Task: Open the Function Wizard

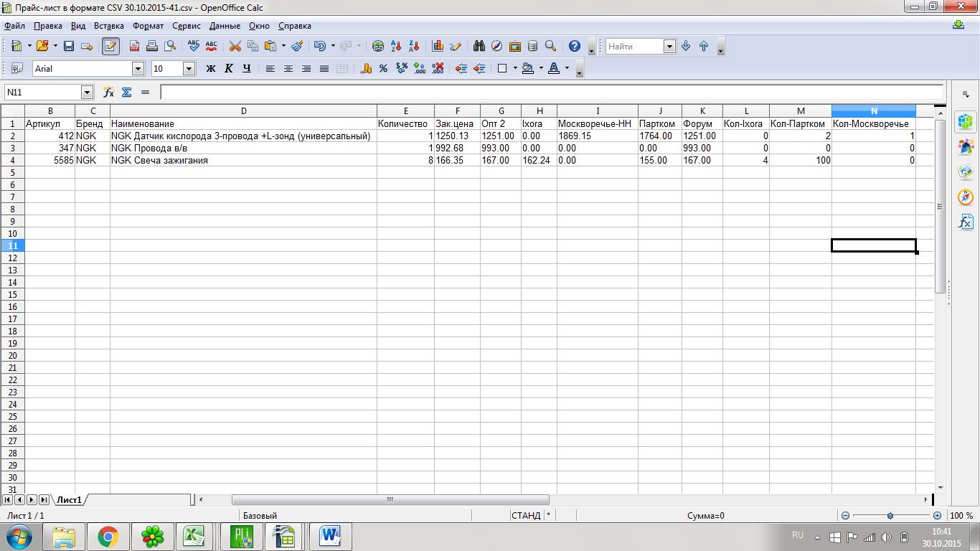Action: tap(108, 92)
